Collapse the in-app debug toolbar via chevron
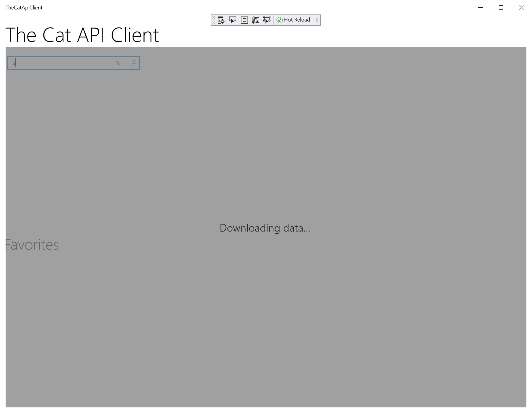The width and height of the screenshot is (532, 413). [317, 20]
